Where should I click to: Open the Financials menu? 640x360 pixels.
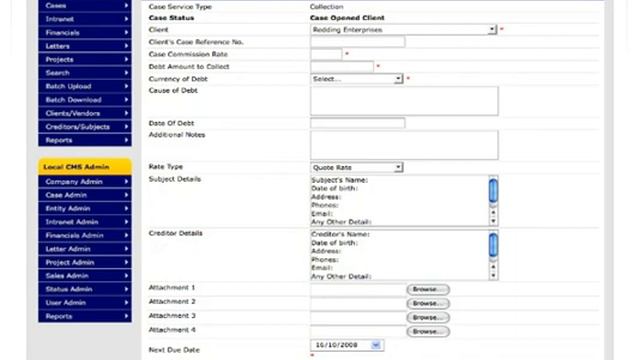[x=85, y=32]
